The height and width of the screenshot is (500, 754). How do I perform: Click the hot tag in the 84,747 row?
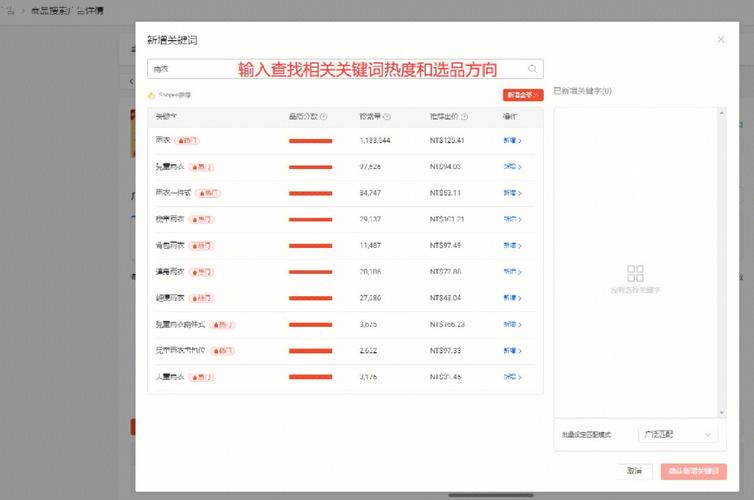point(208,193)
